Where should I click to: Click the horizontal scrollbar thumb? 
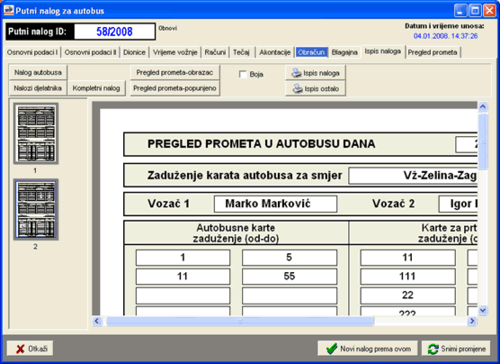[240, 321]
